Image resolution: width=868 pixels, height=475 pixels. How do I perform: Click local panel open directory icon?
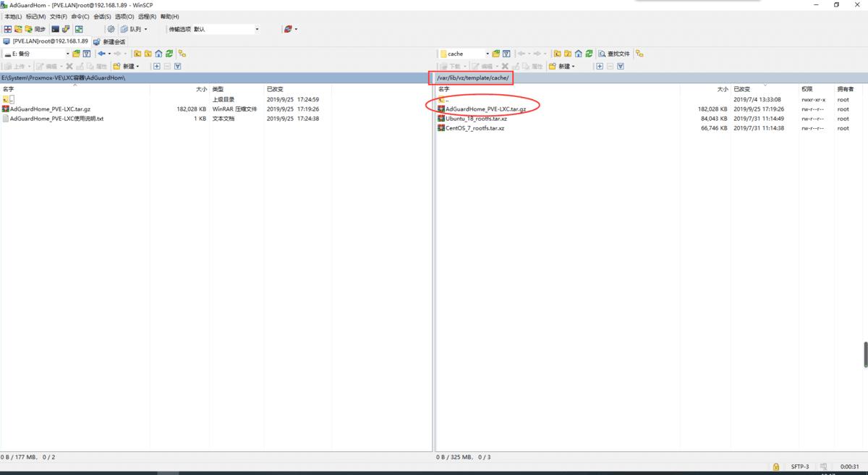[x=76, y=54]
